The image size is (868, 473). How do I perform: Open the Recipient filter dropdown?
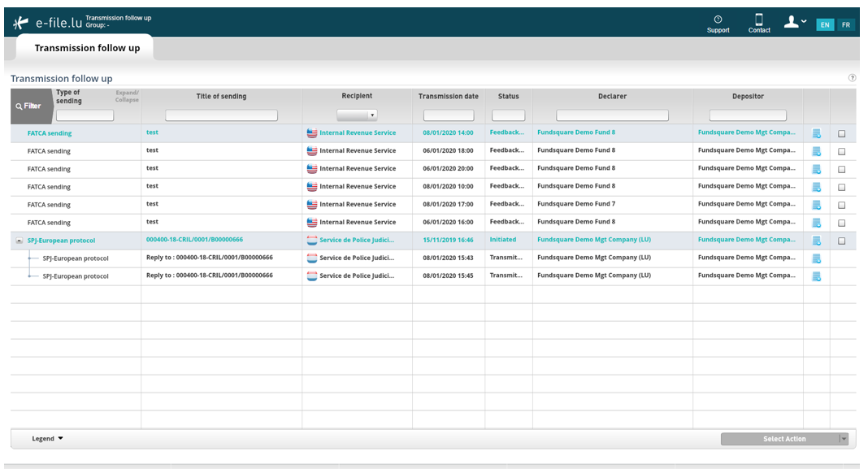pyautogui.click(x=357, y=115)
